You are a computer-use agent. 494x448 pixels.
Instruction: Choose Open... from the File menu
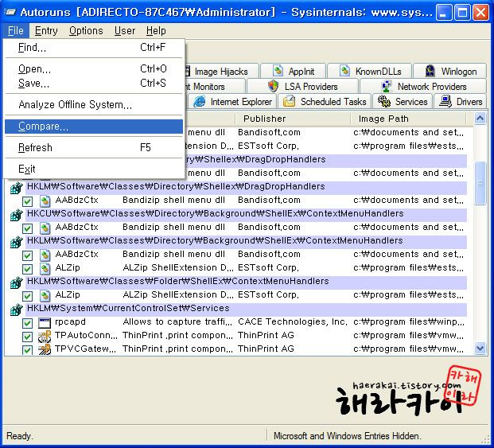click(94, 68)
